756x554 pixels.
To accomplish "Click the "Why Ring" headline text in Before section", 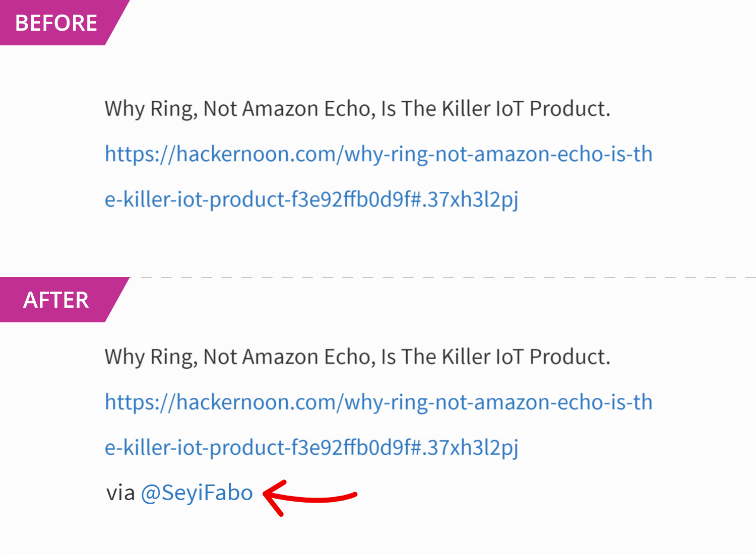I will 357,109.
